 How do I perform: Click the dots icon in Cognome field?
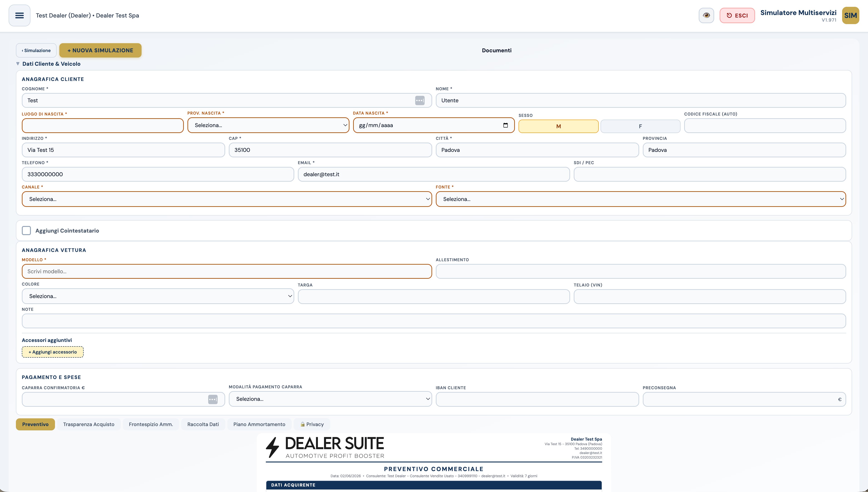click(x=419, y=100)
